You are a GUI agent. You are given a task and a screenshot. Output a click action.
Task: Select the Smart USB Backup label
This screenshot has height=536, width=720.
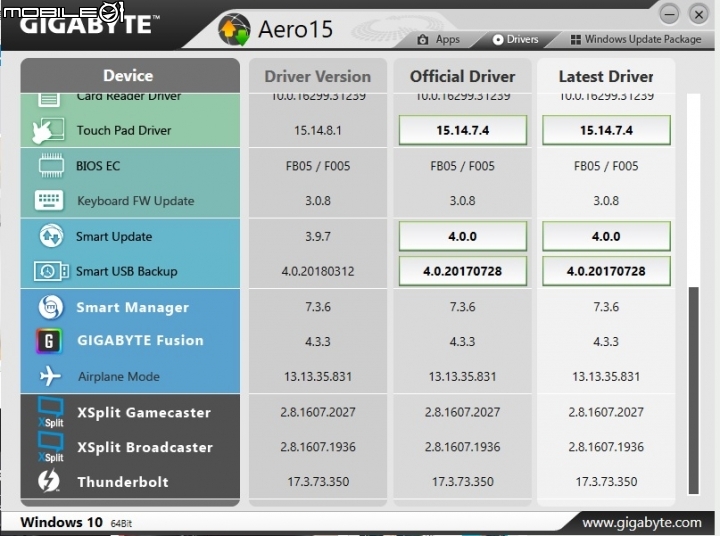(x=126, y=271)
